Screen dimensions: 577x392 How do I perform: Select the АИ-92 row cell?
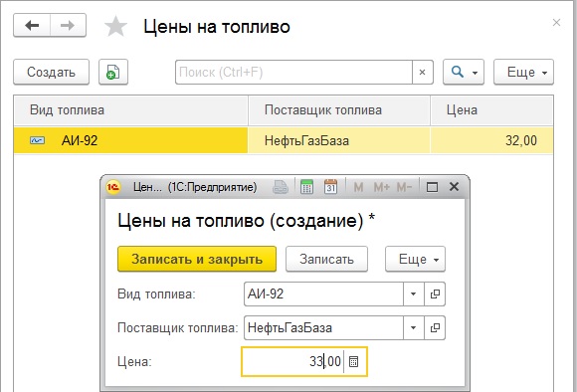coord(130,140)
